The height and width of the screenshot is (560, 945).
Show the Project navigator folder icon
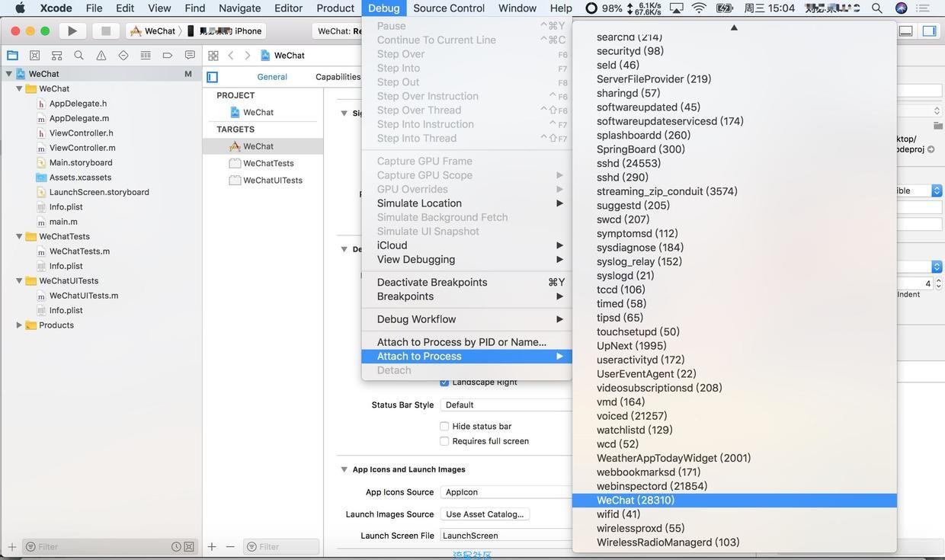tap(12, 56)
